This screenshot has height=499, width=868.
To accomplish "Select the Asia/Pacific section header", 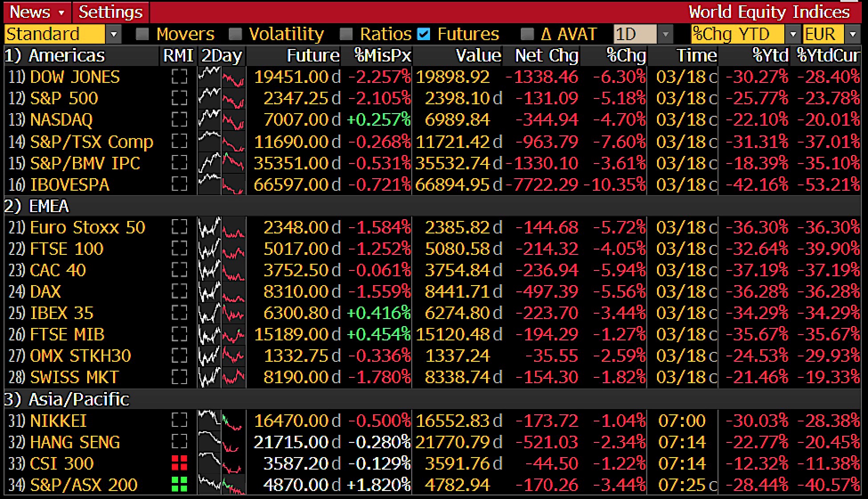I will pyautogui.click(x=67, y=399).
